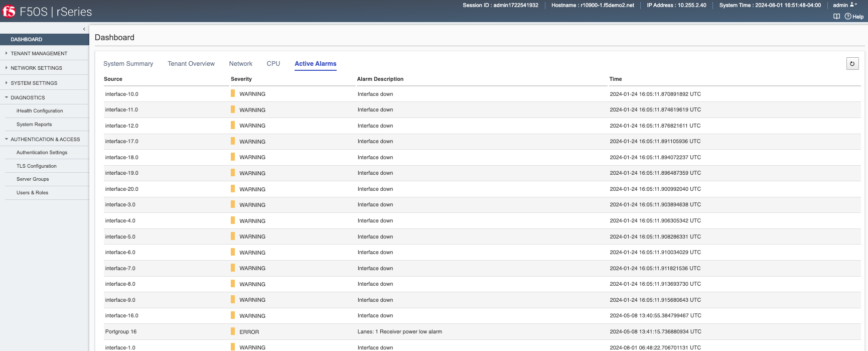Click the Dashboard page heading
The width and height of the screenshot is (868, 351).
click(114, 37)
